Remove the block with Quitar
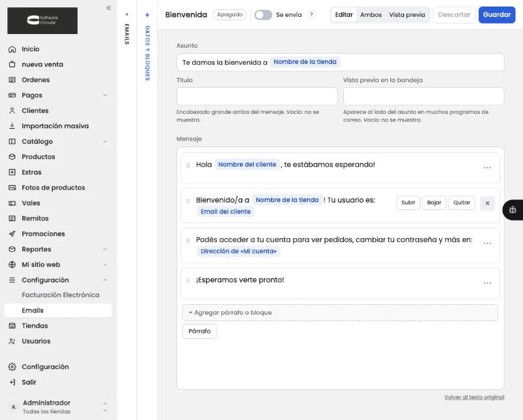This screenshot has width=523, height=420. [x=462, y=203]
